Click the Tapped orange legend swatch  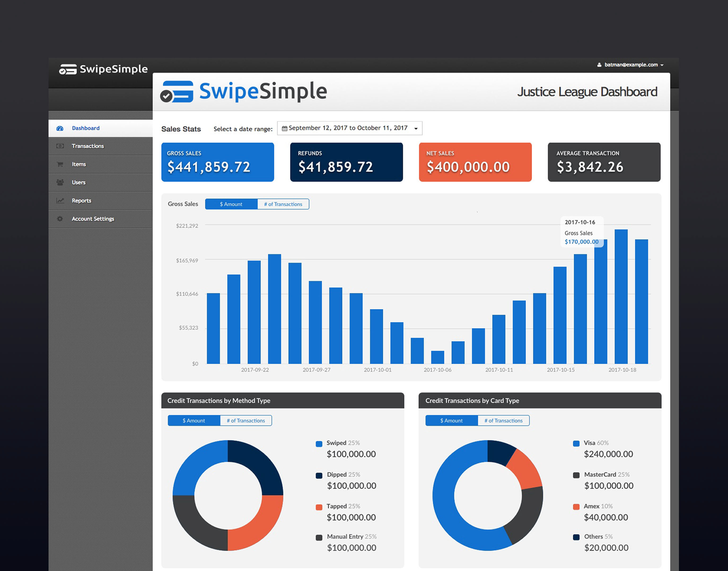[x=319, y=507]
